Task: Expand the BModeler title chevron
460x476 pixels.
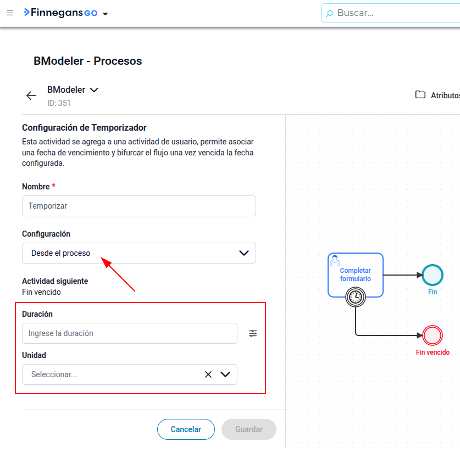Action: [x=94, y=90]
